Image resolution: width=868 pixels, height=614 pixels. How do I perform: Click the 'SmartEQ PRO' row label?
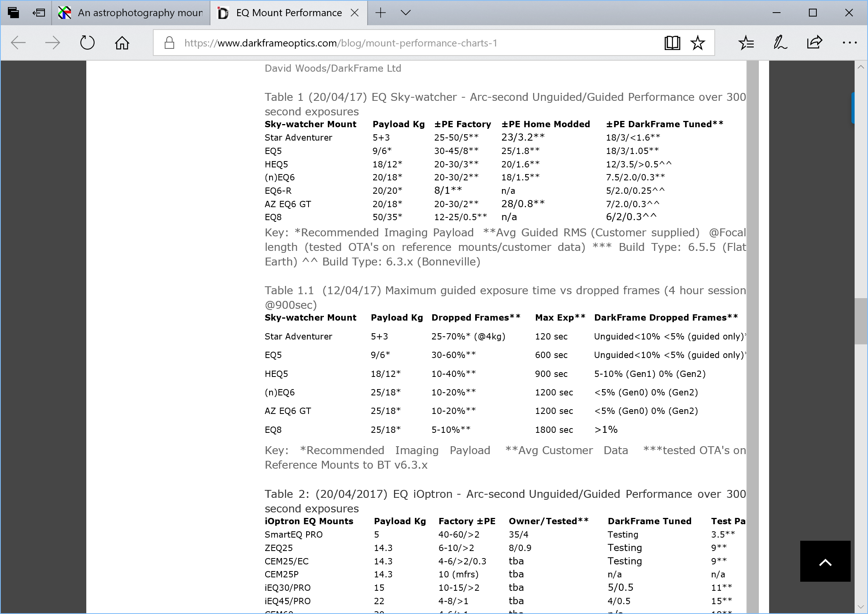(294, 534)
